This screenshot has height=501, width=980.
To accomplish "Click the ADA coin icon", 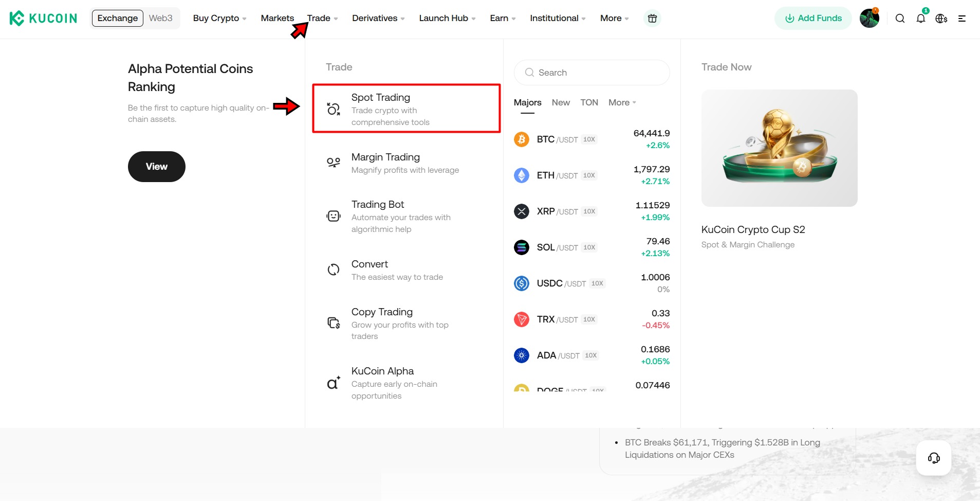I will 522,355.
